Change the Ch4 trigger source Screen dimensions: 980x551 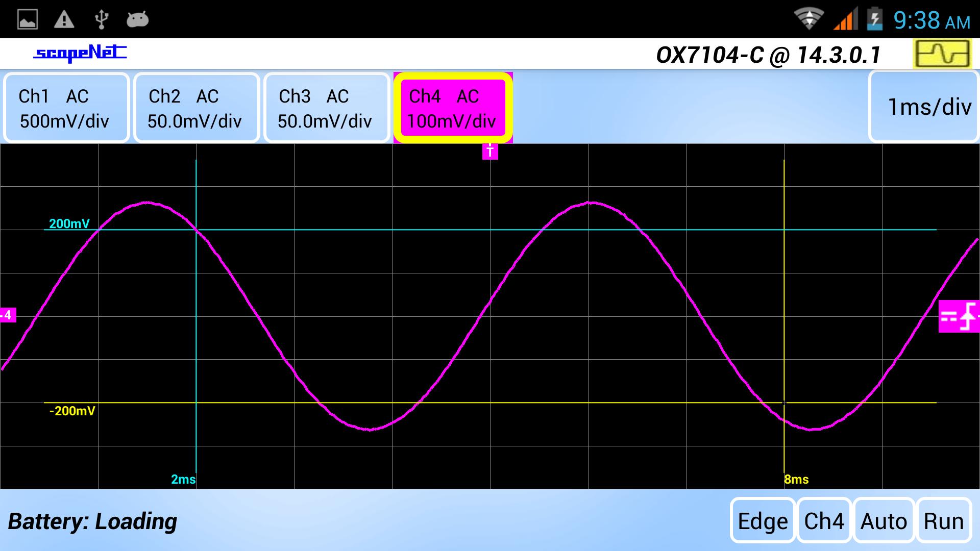pos(824,521)
